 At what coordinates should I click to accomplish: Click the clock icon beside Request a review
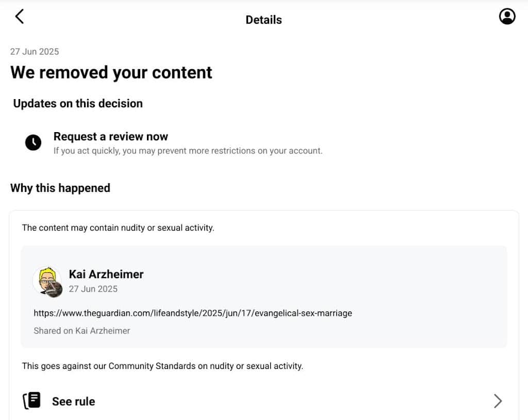[x=33, y=142]
